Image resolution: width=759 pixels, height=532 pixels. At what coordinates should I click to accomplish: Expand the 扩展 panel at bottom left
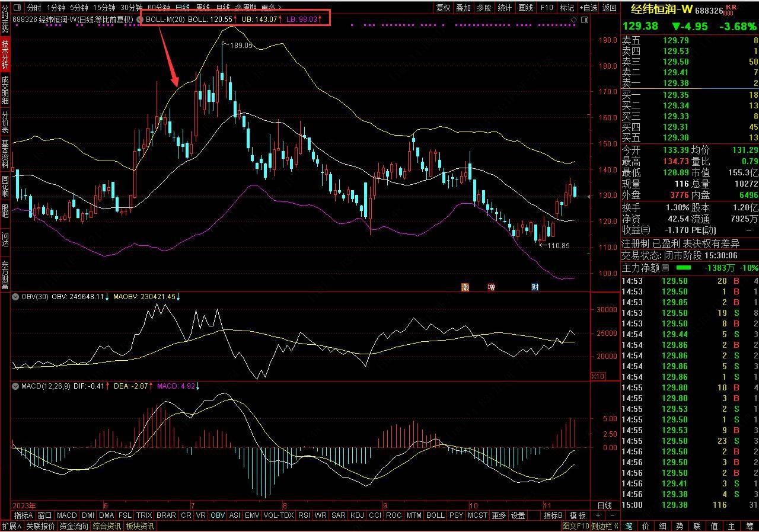11,526
